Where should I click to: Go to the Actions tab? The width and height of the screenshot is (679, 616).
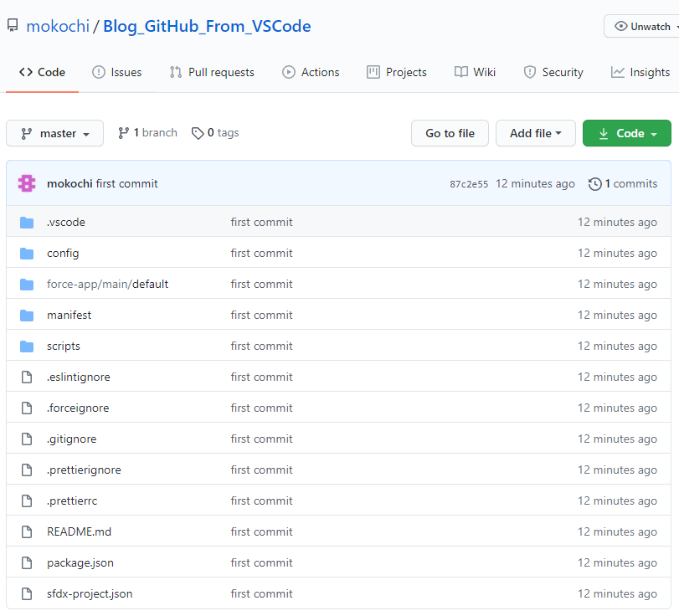(311, 72)
